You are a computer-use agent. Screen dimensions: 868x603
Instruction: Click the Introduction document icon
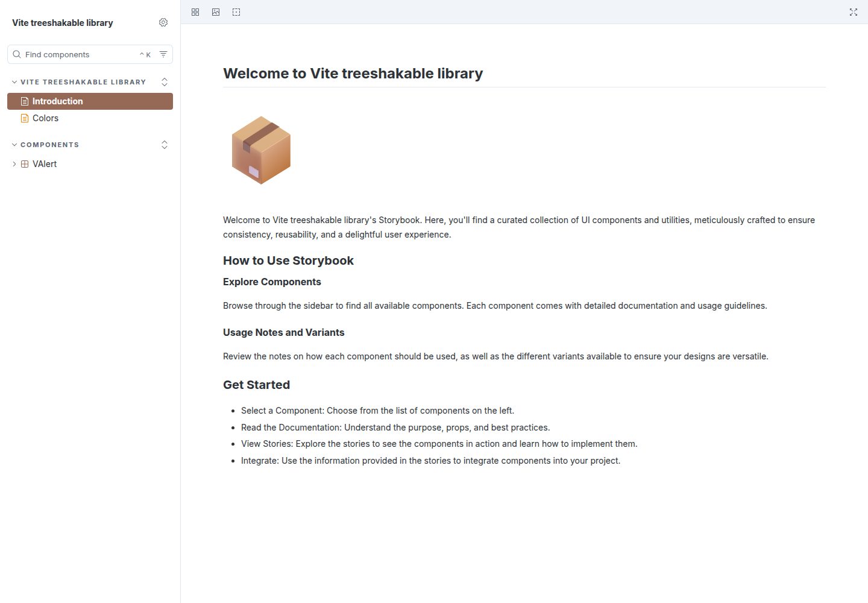tap(25, 101)
